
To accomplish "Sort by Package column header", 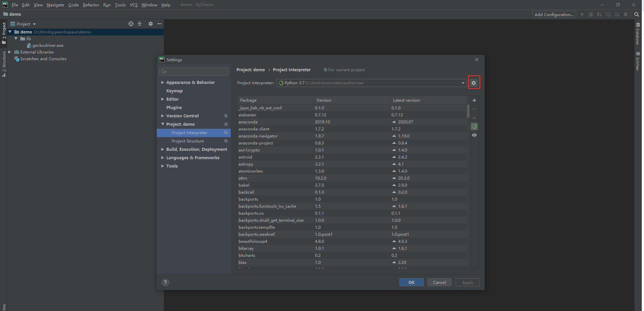I will 276,100.
